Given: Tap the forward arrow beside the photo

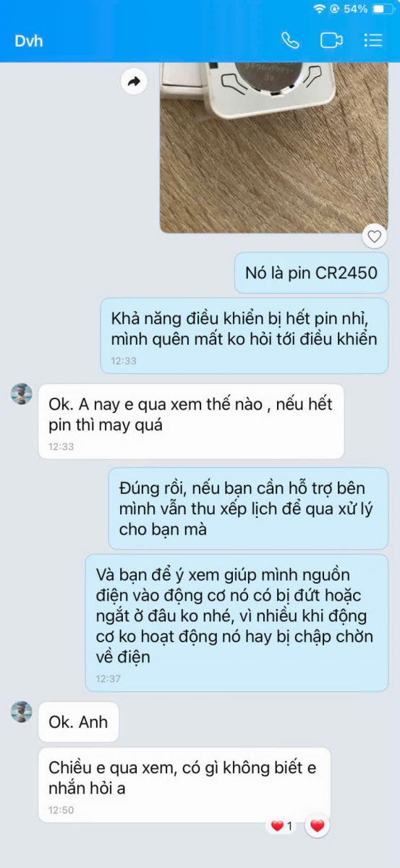Looking at the screenshot, I should coord(133,82).
